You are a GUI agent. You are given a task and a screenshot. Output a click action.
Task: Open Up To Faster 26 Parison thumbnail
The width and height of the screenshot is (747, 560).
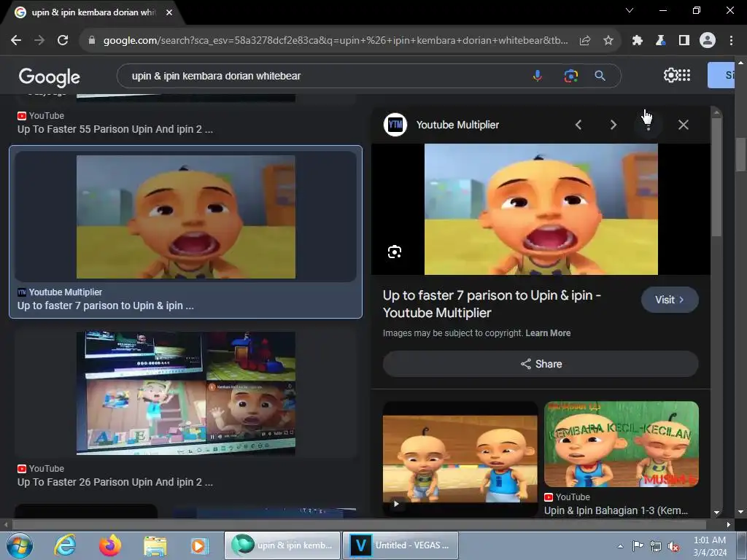point(186,393)
